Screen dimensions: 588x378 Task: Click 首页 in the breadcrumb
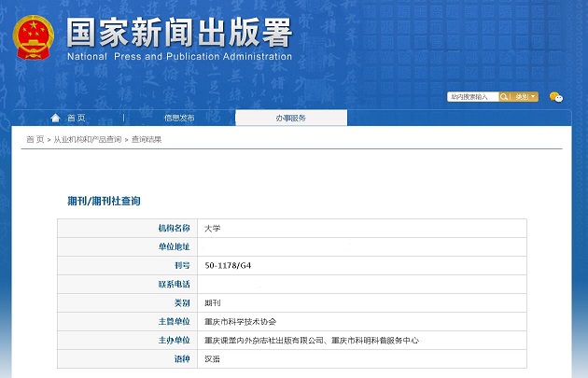[35, 139]
